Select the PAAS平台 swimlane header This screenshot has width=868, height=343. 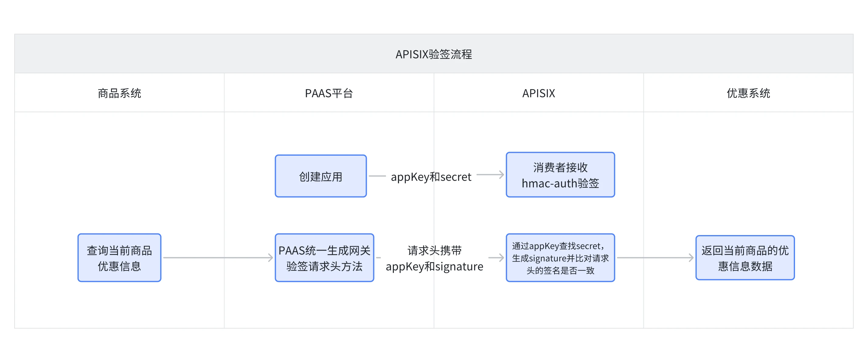pyautogui.click(x=329, y=93)
